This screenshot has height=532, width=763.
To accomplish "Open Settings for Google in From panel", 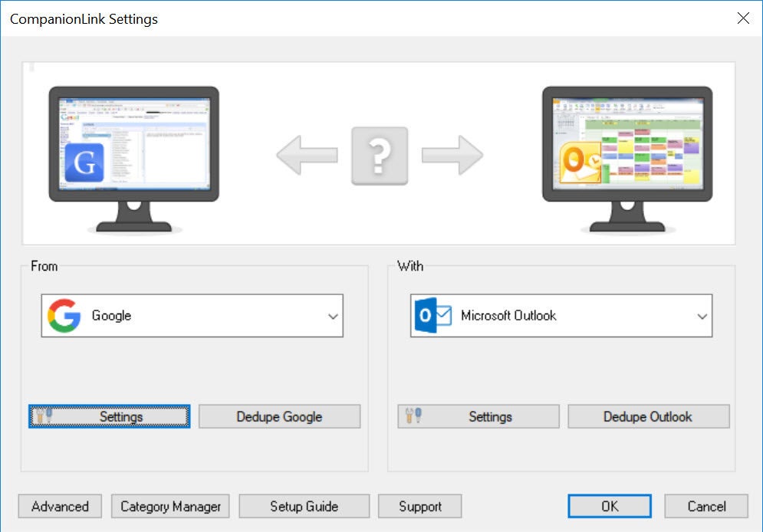I will (x=110, y=416).
